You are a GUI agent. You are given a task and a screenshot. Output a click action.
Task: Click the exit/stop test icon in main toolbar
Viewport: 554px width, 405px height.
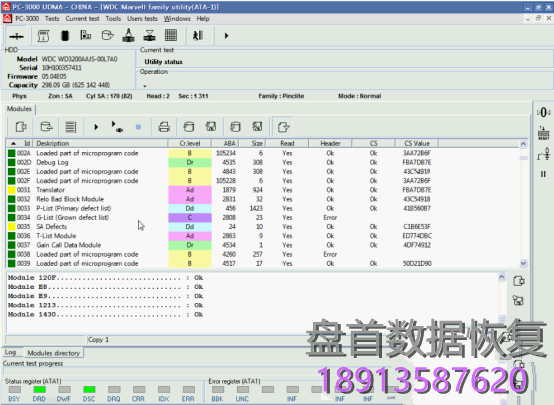pos(198,35)
